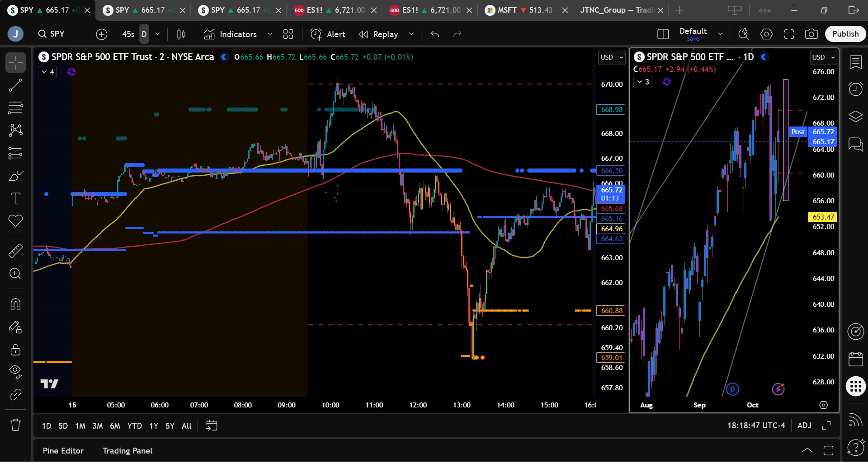Open the watchlist panel icon
Viewport: 868px width, 463px height.
(x=855, y=62)
